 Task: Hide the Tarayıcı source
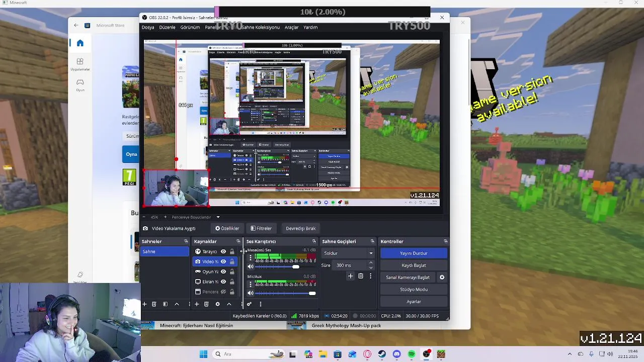tap(223, 251)
